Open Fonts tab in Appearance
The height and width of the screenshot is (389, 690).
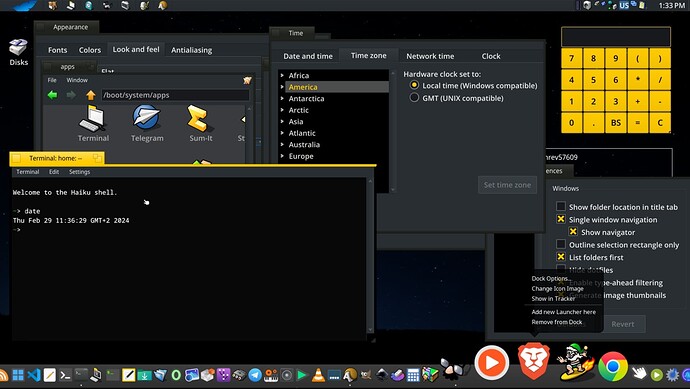(57, 50)
